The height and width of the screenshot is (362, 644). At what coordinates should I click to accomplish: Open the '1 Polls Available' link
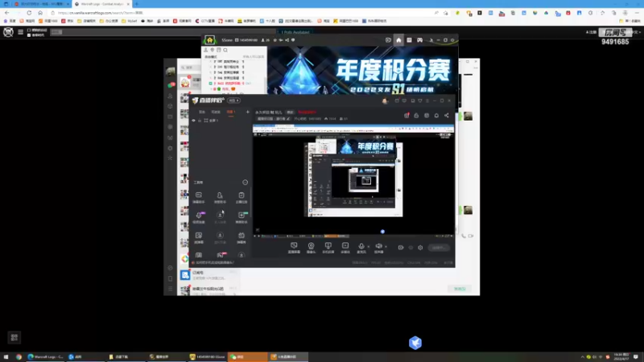click(295, 32)
